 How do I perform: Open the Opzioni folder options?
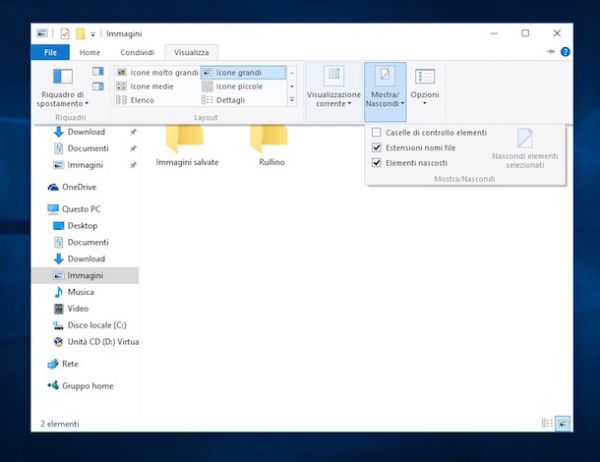pos(424,85)
